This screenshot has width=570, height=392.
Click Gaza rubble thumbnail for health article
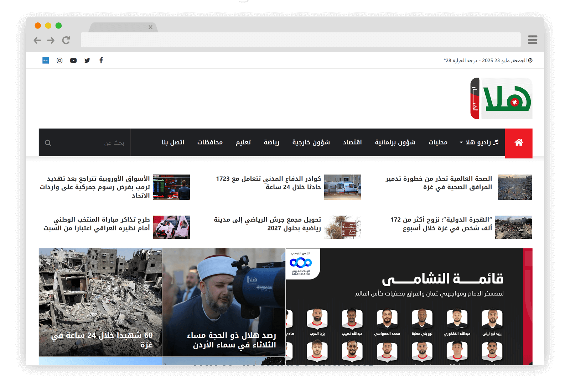tap(515, 187)
